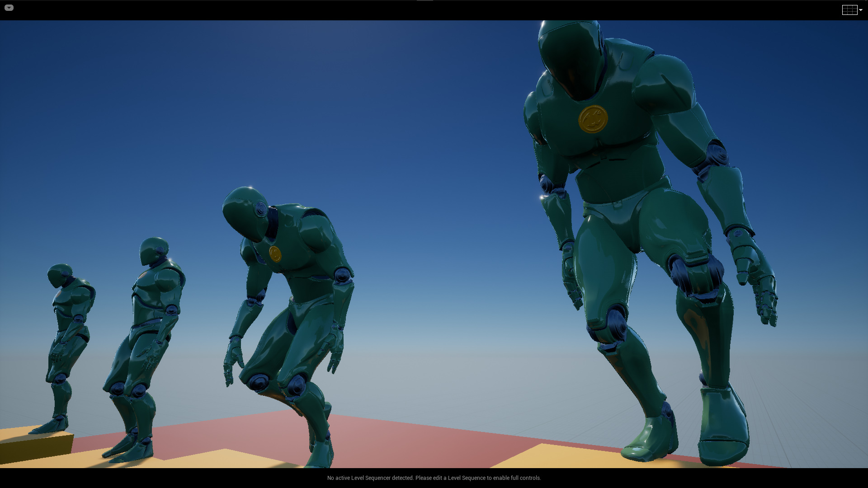
Task: Click the crosshair composition guide icon
Action: click(x=850, y=9)
